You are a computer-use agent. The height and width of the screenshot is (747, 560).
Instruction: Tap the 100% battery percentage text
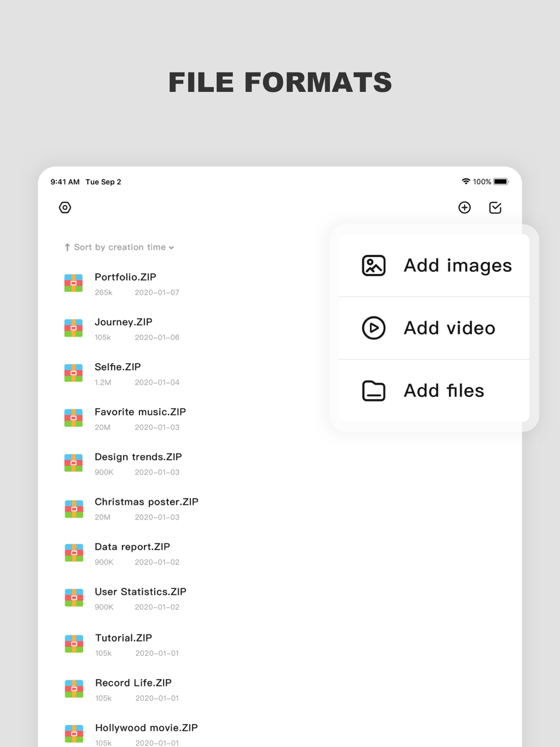click(x=482, y=182)
